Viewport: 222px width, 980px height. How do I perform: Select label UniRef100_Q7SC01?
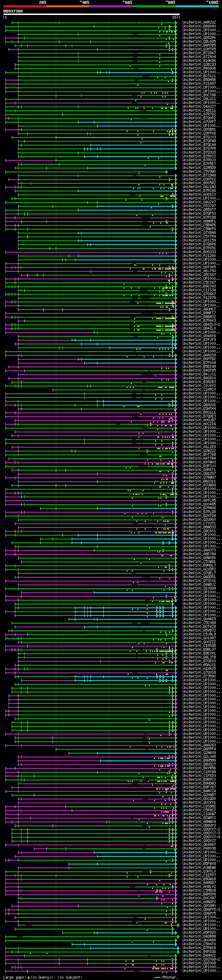click(x=199, y=581)
